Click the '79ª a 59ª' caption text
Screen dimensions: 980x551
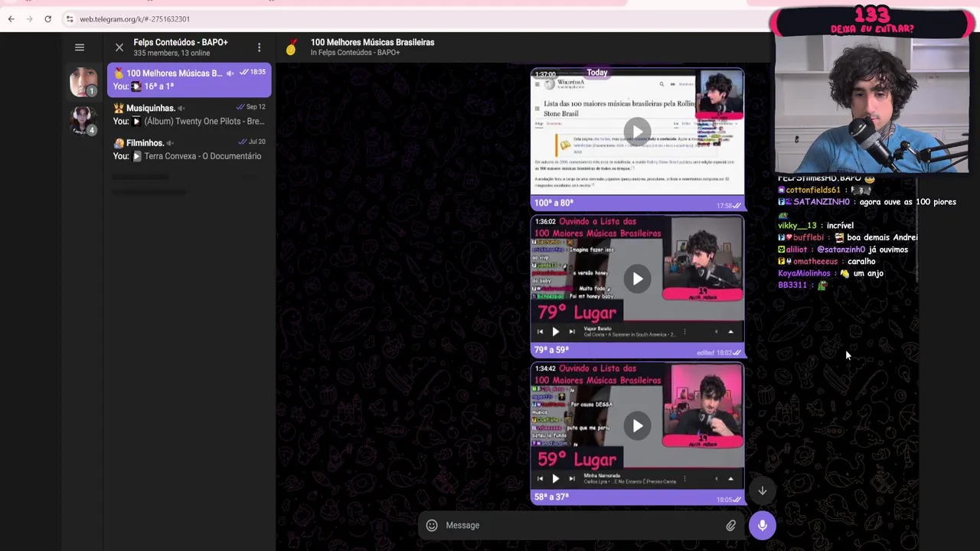pos(551,350)
